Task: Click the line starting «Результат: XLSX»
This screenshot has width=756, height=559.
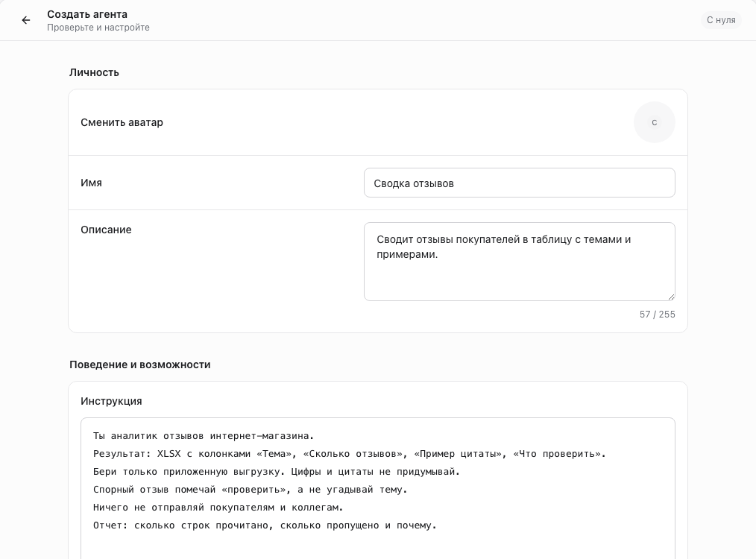Action: click(350, 454)
